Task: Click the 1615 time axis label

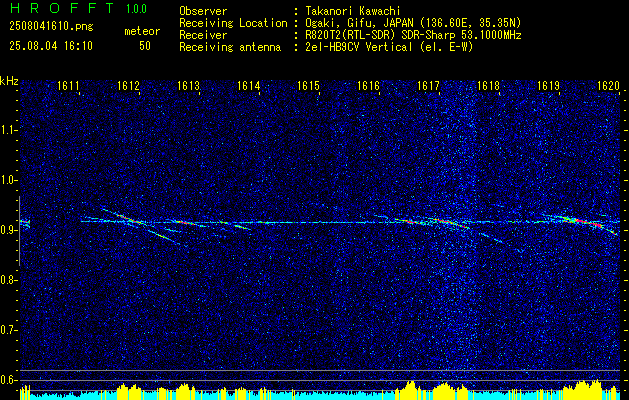Action: click(x=308, y=85)
